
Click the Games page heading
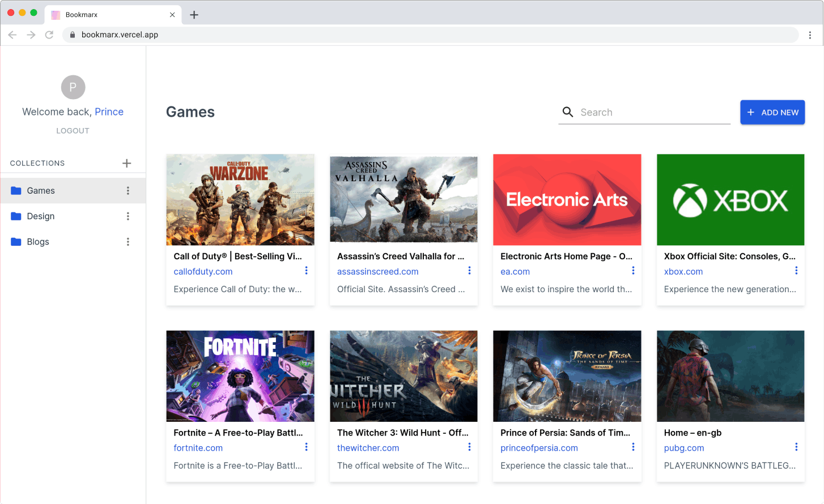coord(190,112)
